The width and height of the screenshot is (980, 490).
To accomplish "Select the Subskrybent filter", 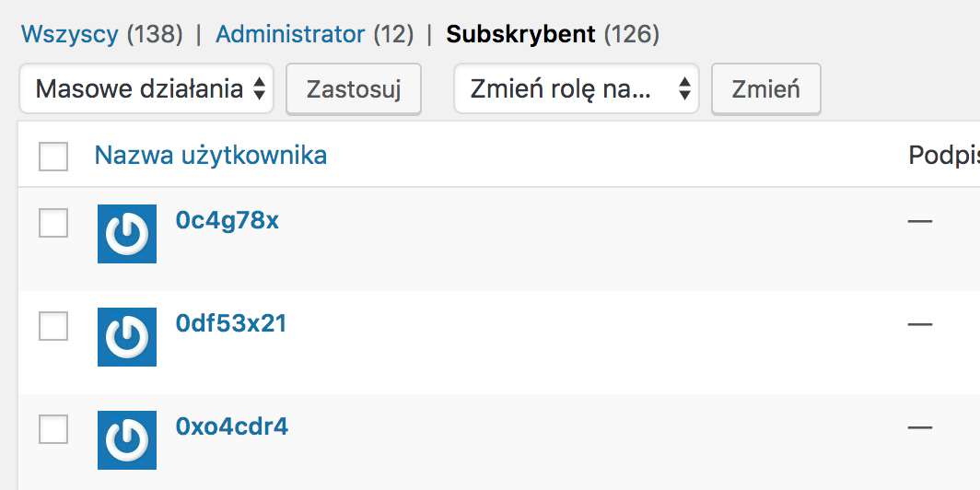I will 520,34.
